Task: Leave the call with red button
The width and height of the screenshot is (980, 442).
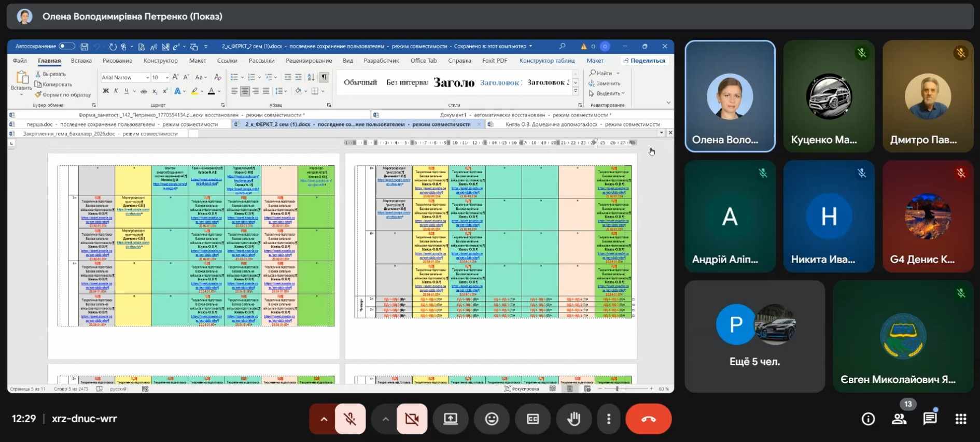Action: point(648,419)
